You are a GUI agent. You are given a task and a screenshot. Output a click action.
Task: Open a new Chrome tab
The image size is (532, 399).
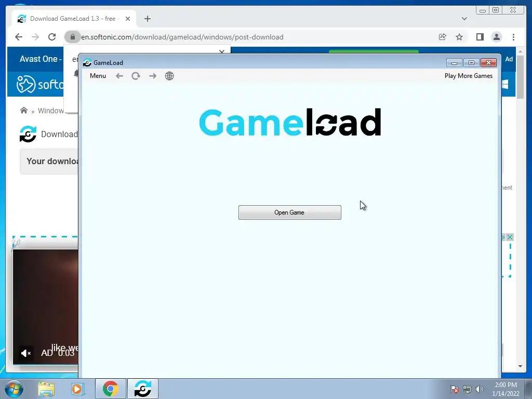tap(147, 19)
